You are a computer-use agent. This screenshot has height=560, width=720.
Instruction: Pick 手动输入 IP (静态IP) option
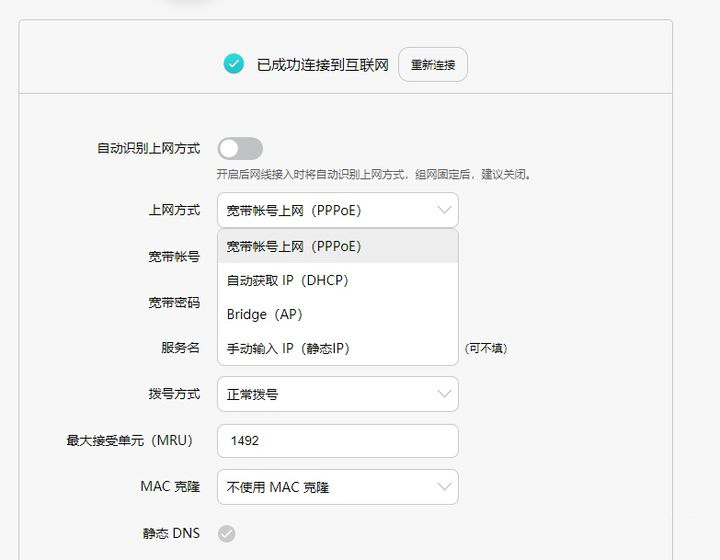pos(289,348)
